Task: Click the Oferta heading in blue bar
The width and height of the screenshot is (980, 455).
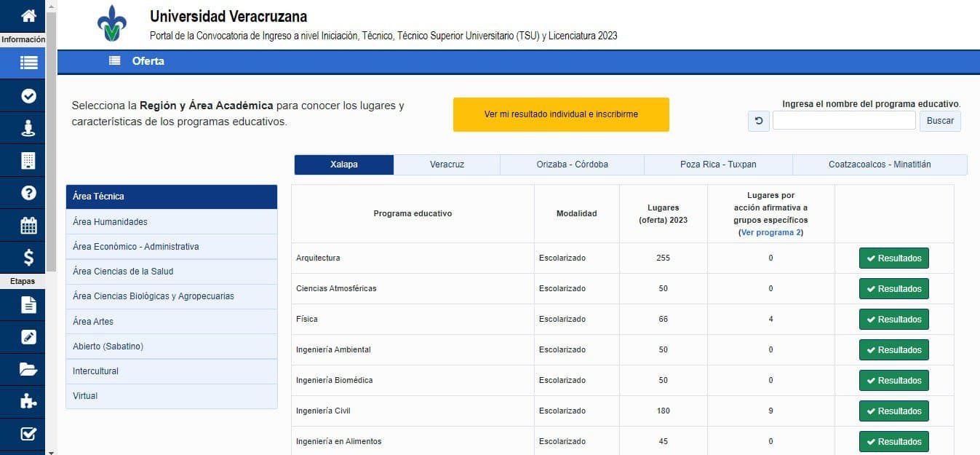Action: pyautogui.click(x=148, y=61)
